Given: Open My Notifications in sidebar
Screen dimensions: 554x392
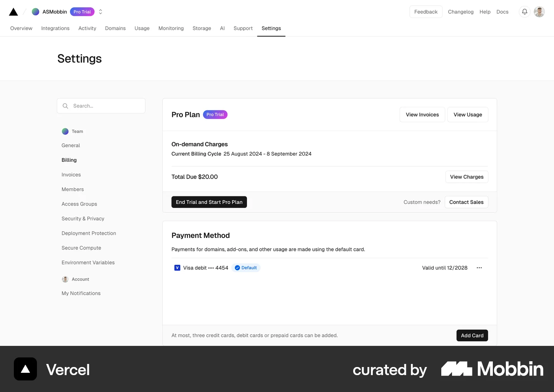Looking at the screenshot, I should click(x=81, y=293).
